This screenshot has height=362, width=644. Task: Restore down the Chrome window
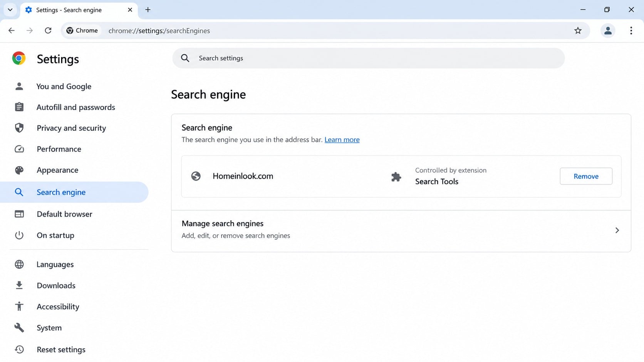point(607,10)
